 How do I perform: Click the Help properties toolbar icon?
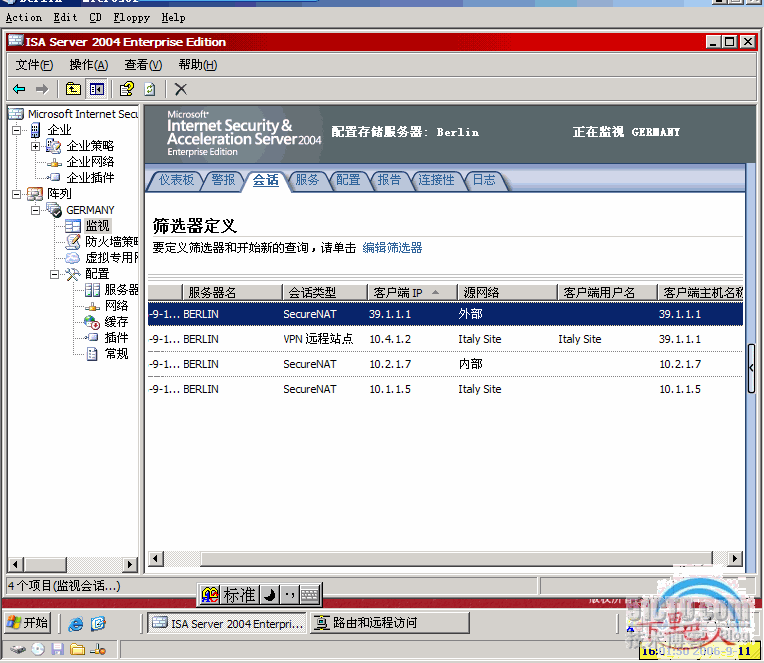point(127,89)
